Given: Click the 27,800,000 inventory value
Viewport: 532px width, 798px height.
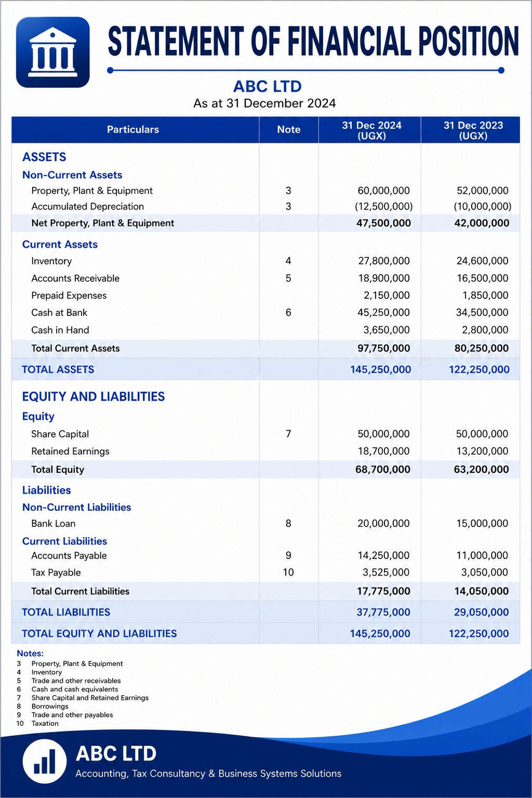Looking at the screenshot, I should (384, 261).
